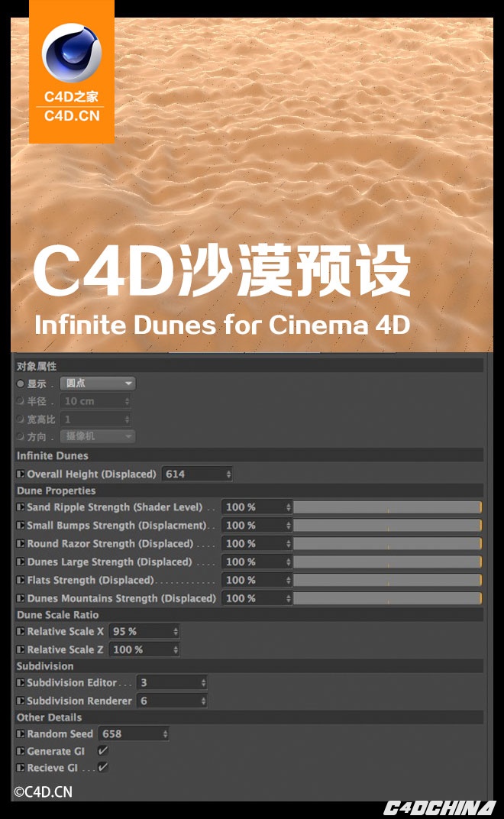Toggle the 半径 animation dot
The image size is (504, 819).
(21, 401)
